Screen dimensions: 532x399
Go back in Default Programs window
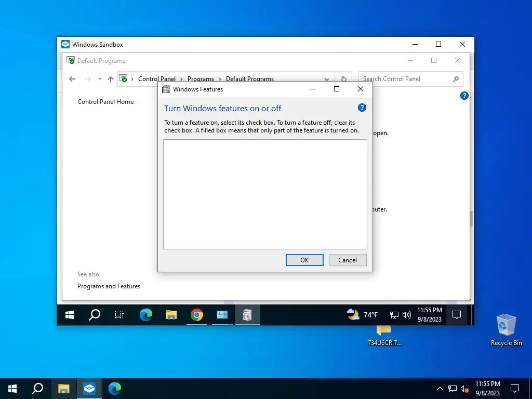[72, 79]
